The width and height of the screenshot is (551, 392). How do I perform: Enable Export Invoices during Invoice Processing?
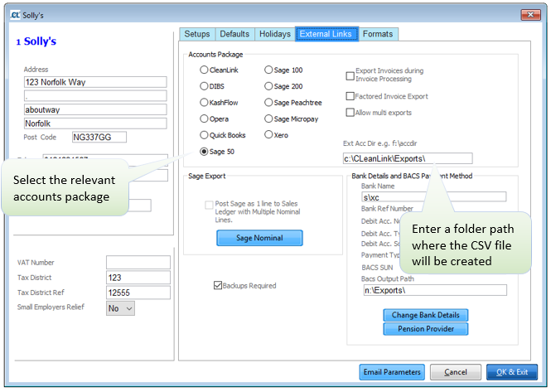350,76
